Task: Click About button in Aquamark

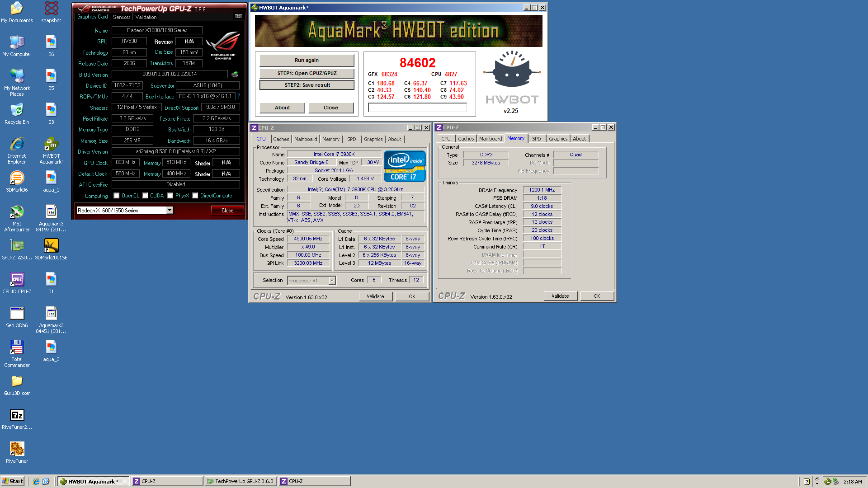Action: click(x=282, y=108)
